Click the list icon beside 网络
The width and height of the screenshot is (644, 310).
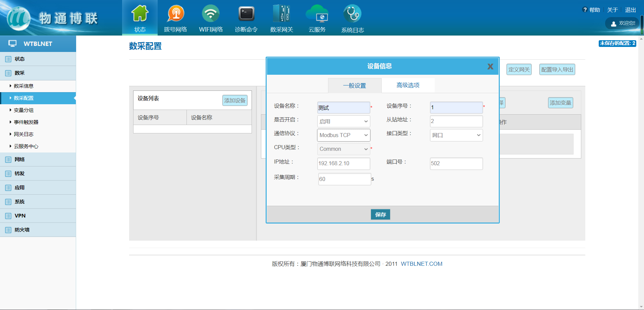click(8, 160)
